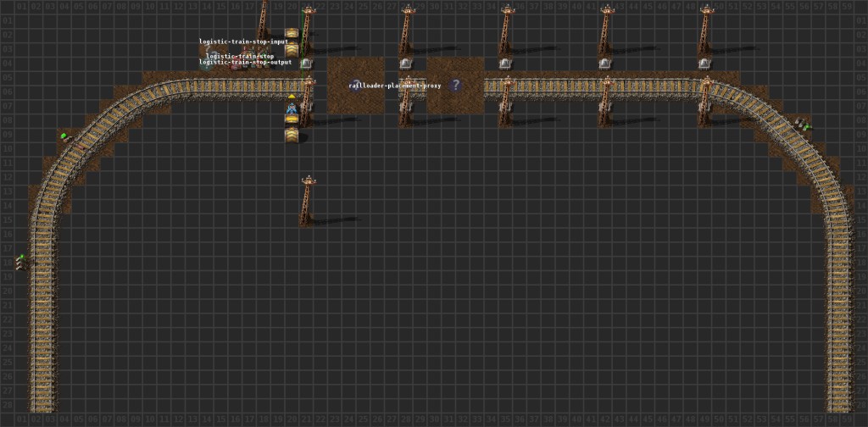The width and height of the screenshot is (868, 427).
Task: Select the yellow belt in row 02 above the track
Action: pos(292,34)
